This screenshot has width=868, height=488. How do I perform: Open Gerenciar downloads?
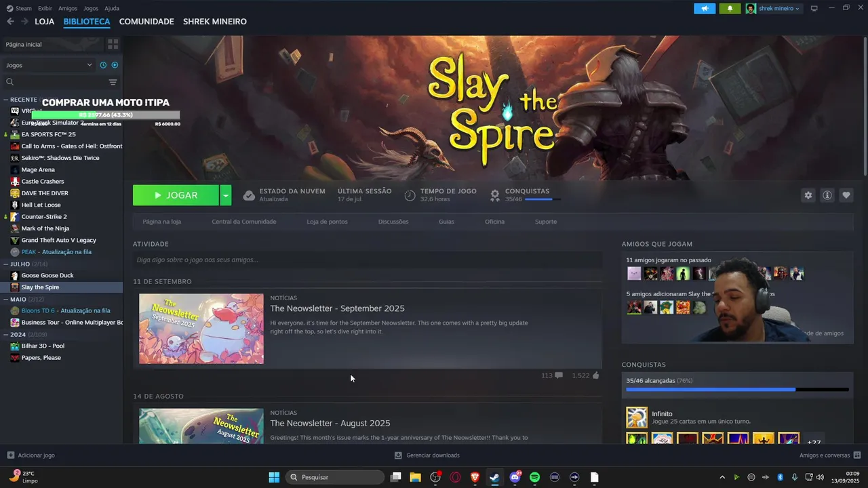(427, 455)
